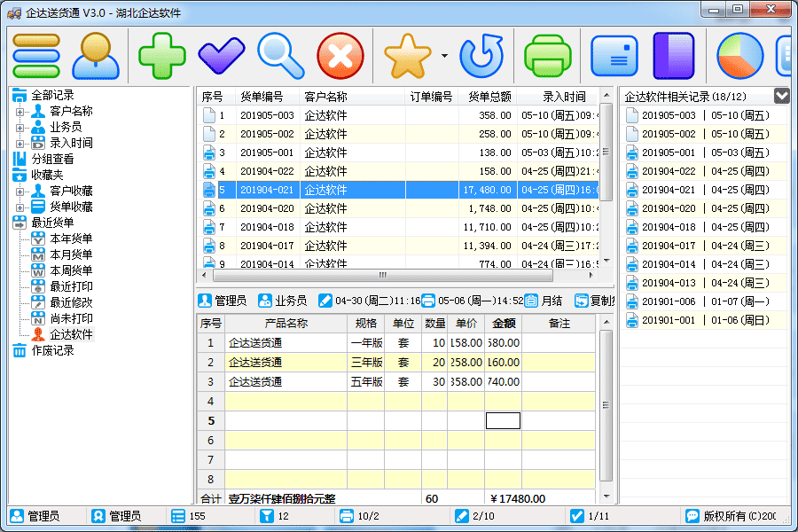This screenshot has height=532, width=798.
Task: Open 最近打印 list
Action: (x=71, y=286)
